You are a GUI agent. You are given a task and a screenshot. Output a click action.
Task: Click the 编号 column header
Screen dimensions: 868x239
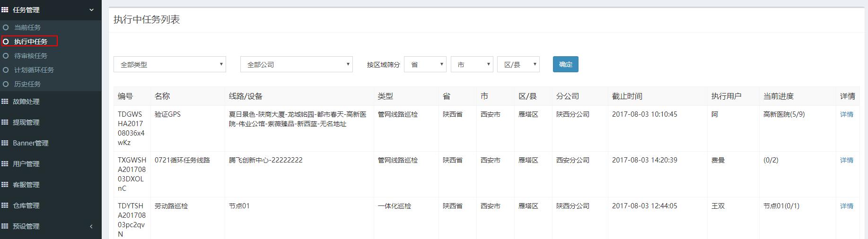[125, 96]
